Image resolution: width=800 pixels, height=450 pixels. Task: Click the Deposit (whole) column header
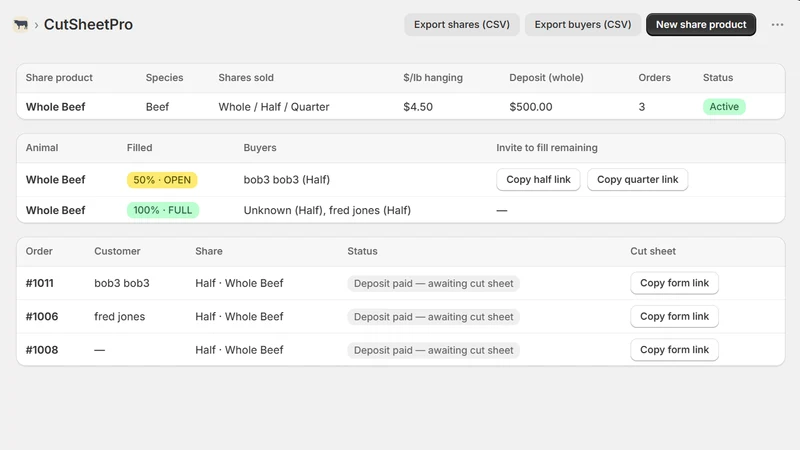pos(546,78)
